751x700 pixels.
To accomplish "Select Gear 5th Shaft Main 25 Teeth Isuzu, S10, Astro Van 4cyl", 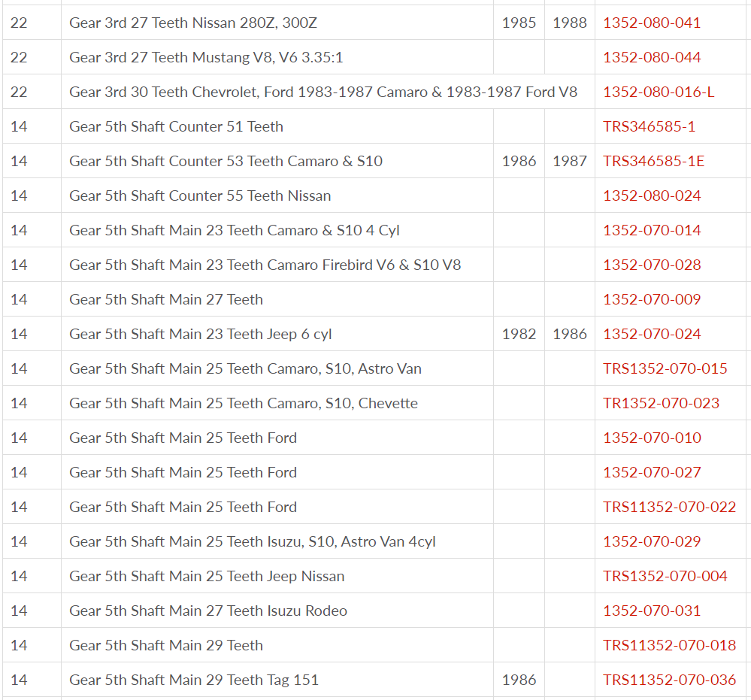I will pyautogui.click(x=253, y=541).
